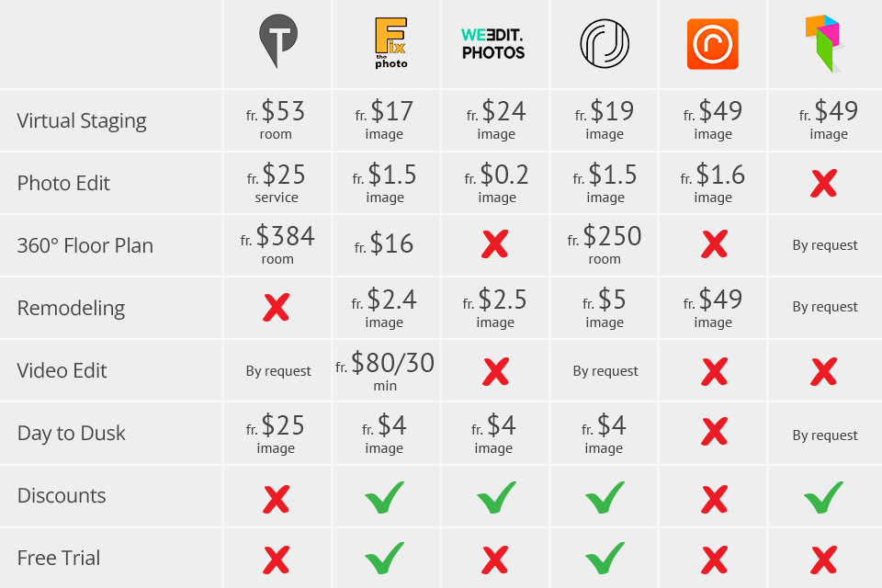The image size is (882, 588).
Task: Click the red X for WeEdit Video Edit
Action: point(495,371)
